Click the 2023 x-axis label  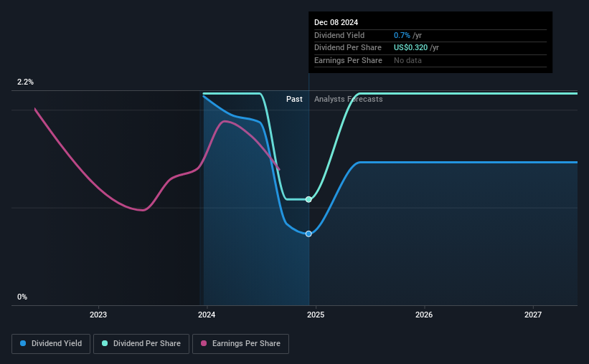click(x=98, y=315)
